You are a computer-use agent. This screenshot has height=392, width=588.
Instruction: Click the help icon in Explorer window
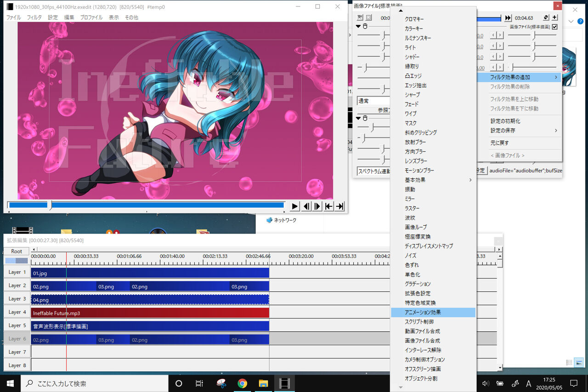pos(580,22)
